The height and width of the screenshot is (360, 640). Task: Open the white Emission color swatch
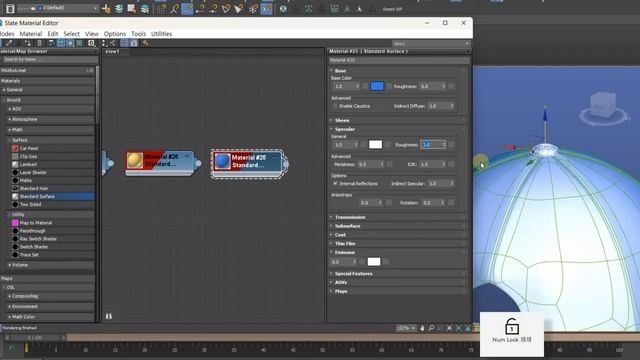[374, 262]
